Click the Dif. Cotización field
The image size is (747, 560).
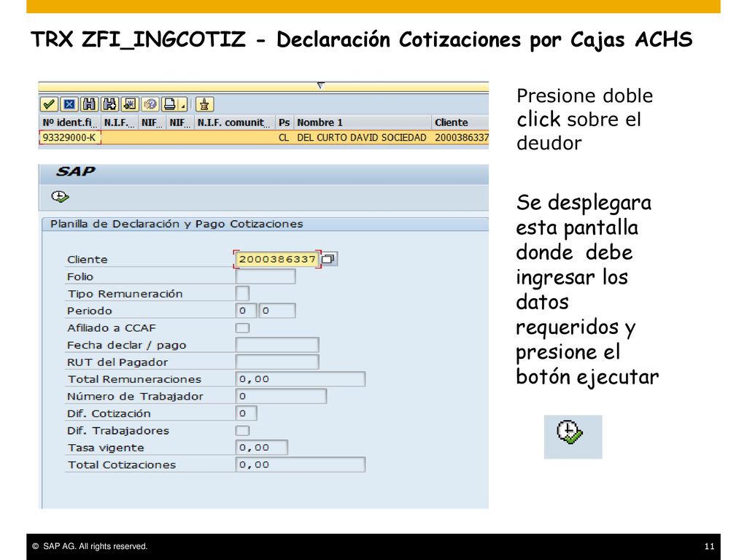(247, 413)
